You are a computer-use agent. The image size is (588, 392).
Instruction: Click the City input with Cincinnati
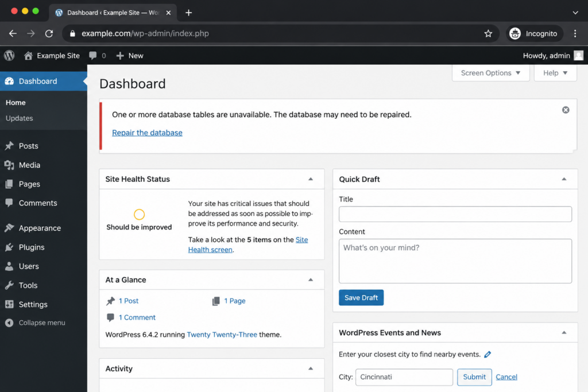pos(404,377)
